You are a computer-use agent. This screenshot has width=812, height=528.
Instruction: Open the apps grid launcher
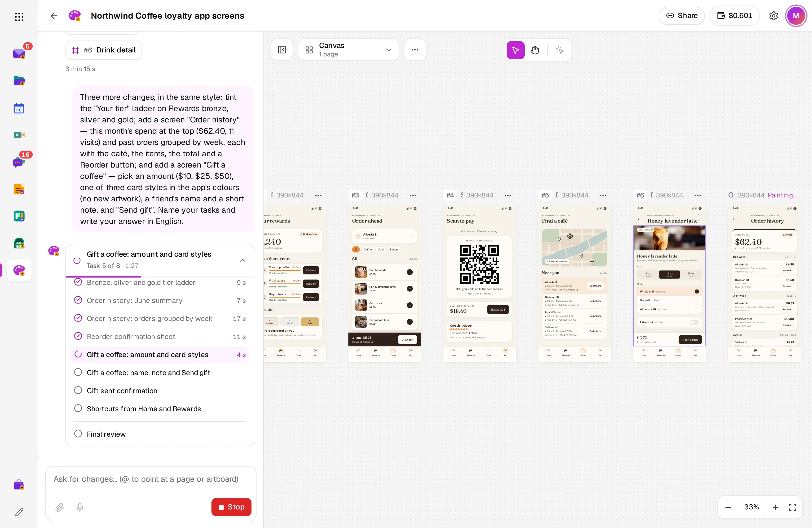click(x=19, y=16)
